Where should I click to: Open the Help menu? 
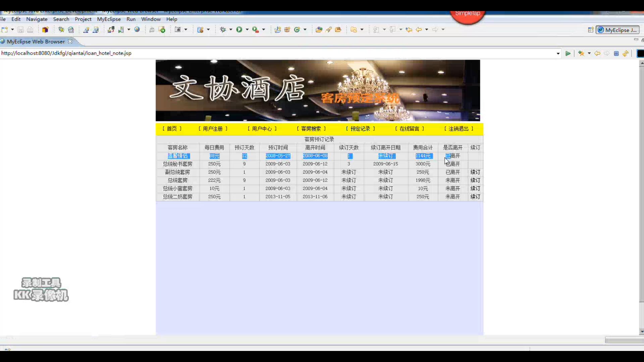click(x=172, y=19)
